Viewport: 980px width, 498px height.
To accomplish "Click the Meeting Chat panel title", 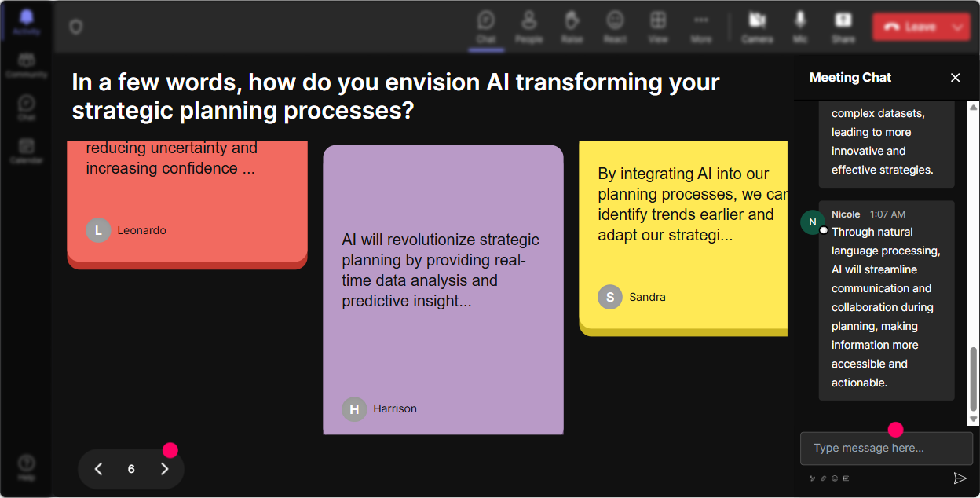I will click(x=850, y=77).
